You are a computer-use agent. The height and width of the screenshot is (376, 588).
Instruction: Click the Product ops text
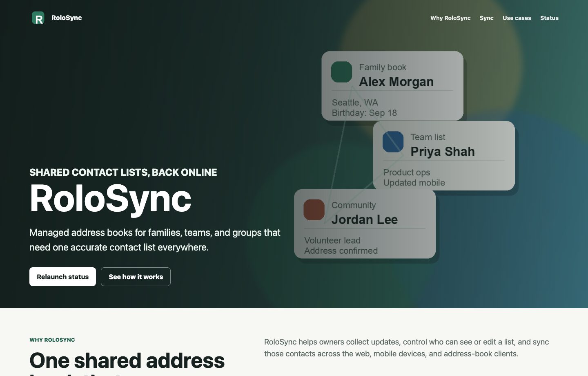point(407,172)
